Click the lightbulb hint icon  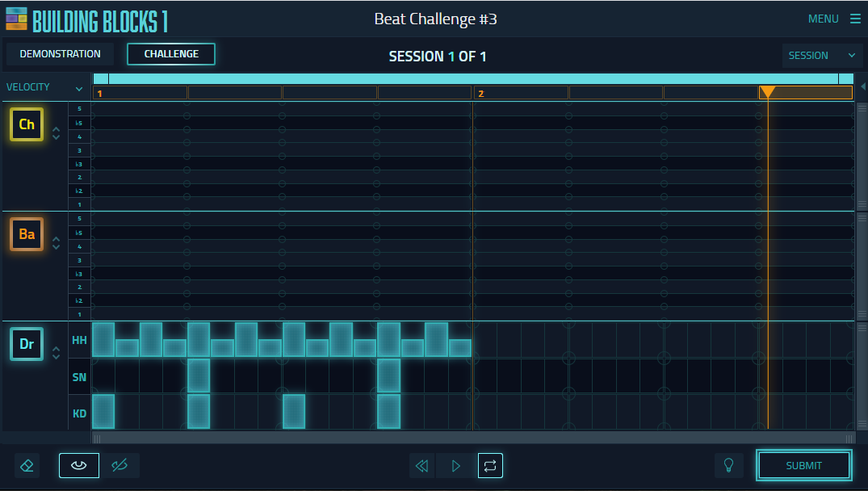729,465
